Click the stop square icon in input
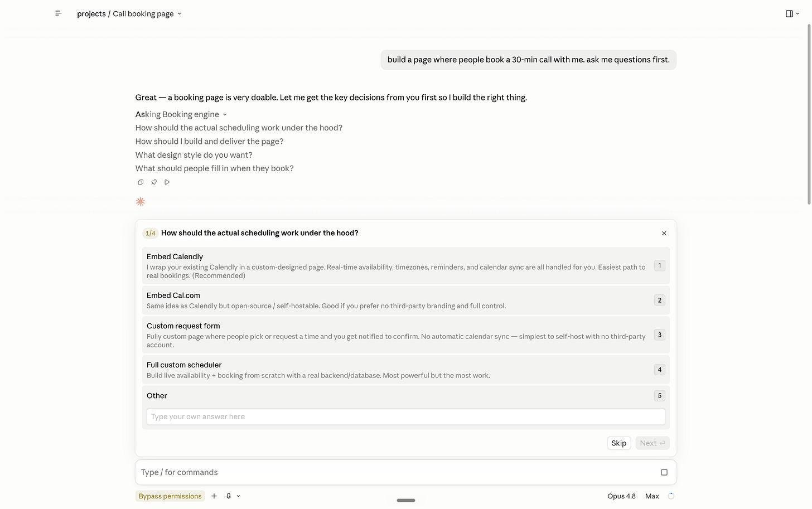The image size is (812, 509). 664,472
